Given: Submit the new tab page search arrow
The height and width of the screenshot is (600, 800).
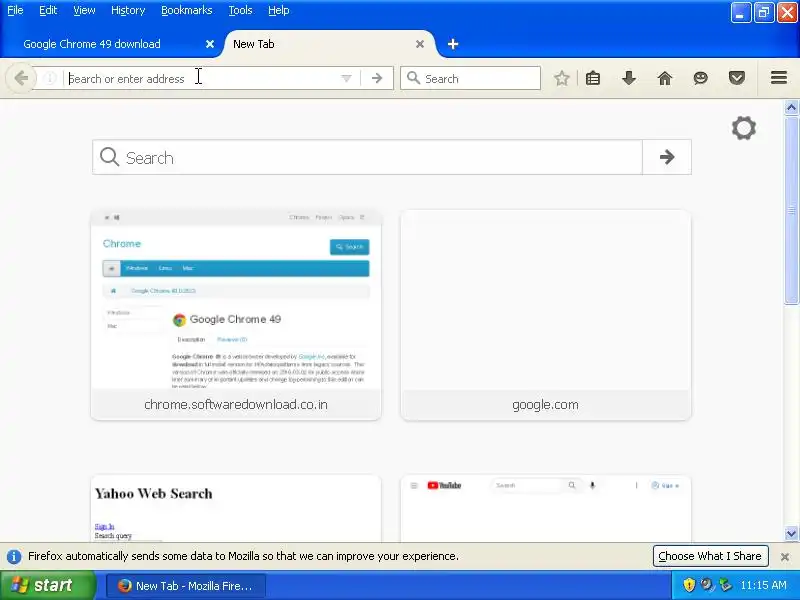Looking at the screenshot, I should 667,157.
